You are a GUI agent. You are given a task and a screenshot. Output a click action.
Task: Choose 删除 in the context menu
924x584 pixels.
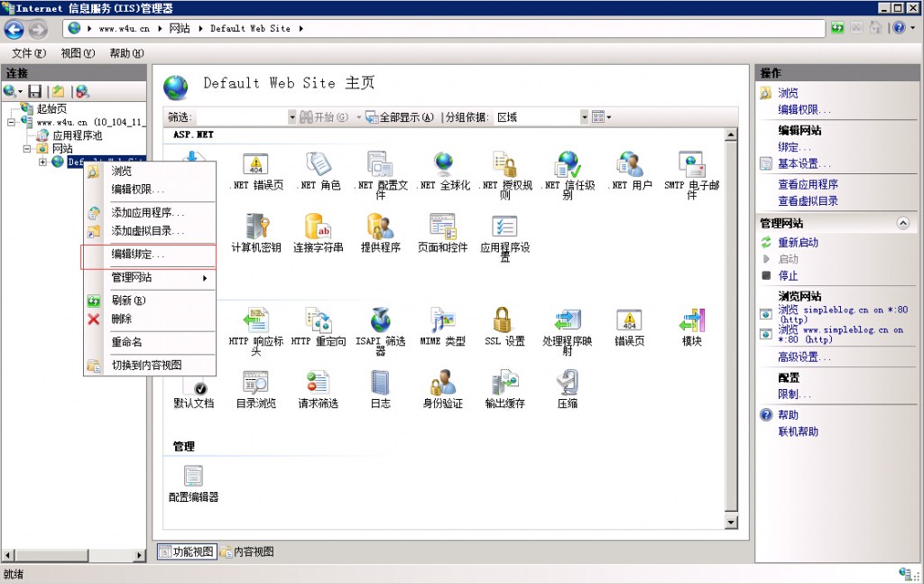(149, 319)
